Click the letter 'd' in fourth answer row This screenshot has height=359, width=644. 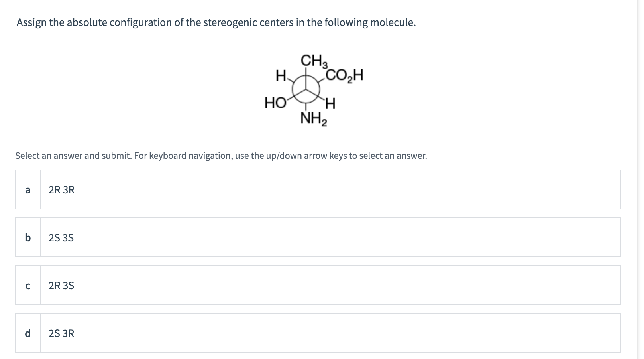click(x=27, y=333)
